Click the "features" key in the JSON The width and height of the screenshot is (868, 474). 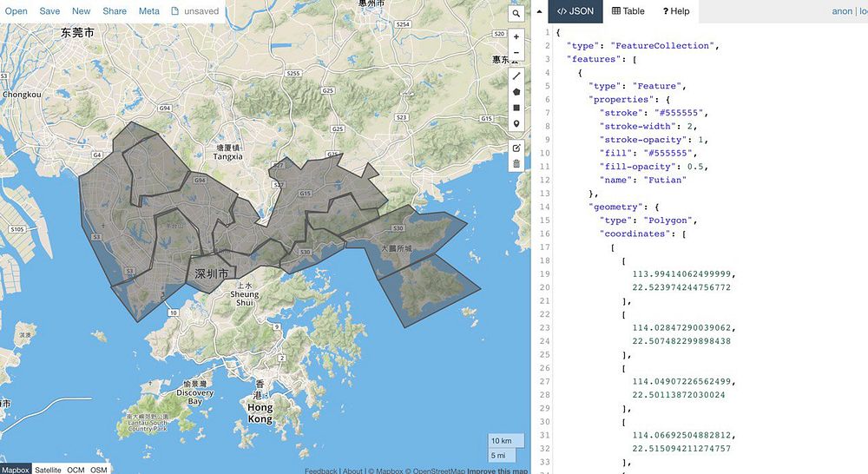[596, 59]
